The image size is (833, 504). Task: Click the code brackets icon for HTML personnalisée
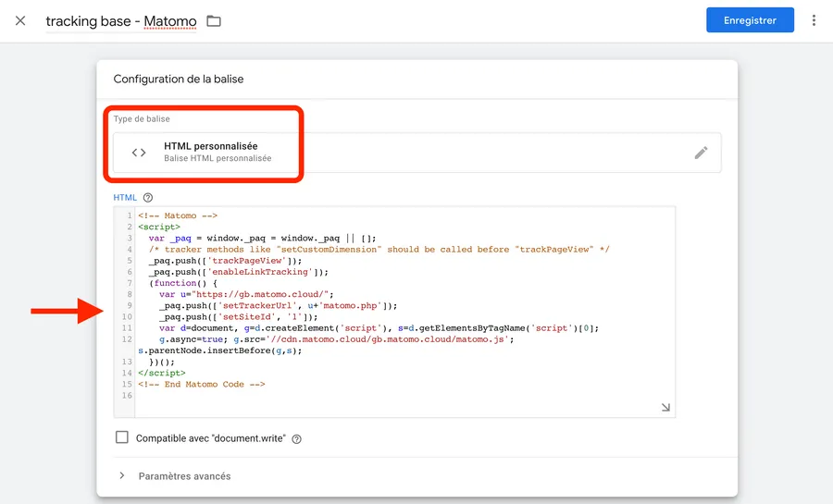(139, 153)
